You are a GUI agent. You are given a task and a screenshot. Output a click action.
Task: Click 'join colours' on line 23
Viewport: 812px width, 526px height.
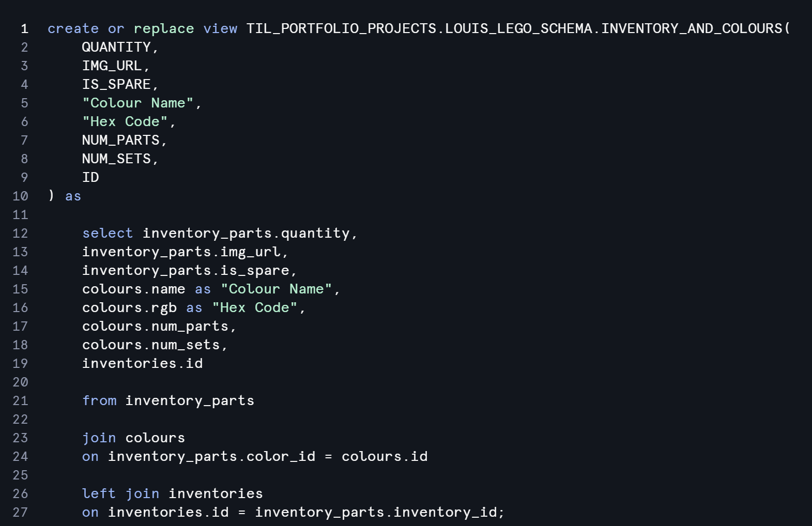point(133,438)
